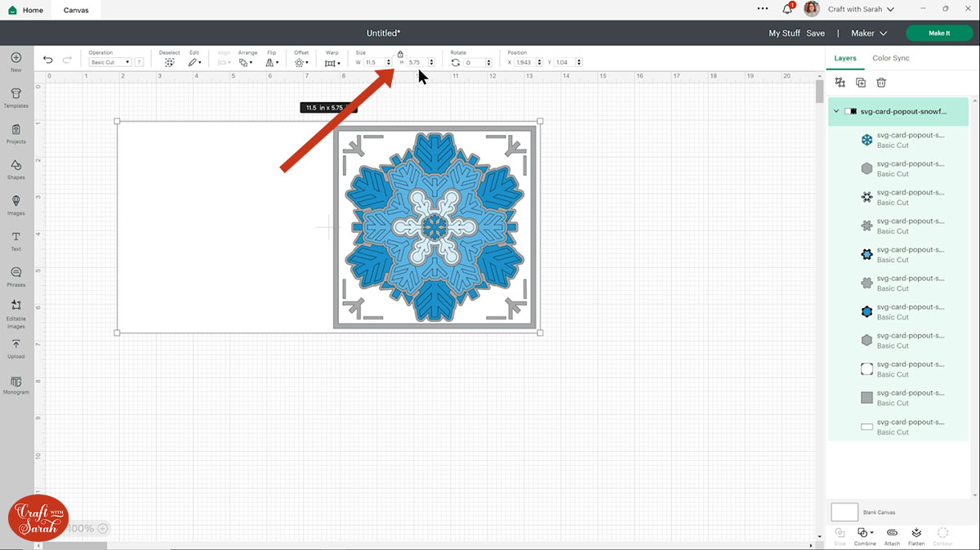The width and height of the screenshot is (980, 550).
Task: Click the Flatten button
Action: (916, 536)
